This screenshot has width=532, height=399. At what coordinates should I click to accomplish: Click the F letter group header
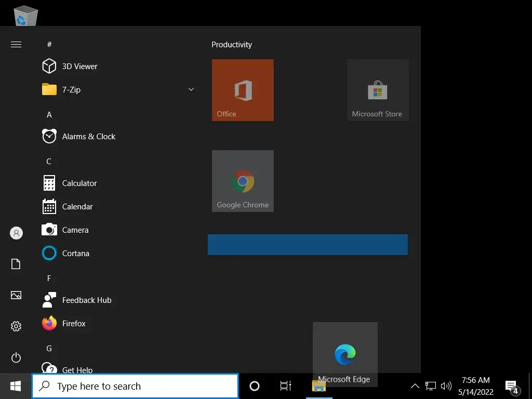49,278
